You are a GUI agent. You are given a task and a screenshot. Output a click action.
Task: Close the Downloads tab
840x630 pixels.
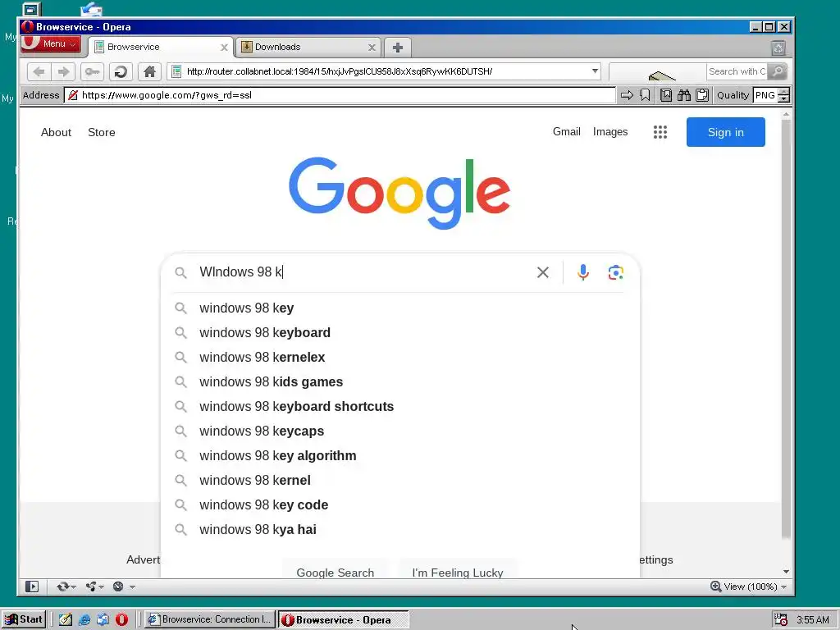tap(372, 48)
